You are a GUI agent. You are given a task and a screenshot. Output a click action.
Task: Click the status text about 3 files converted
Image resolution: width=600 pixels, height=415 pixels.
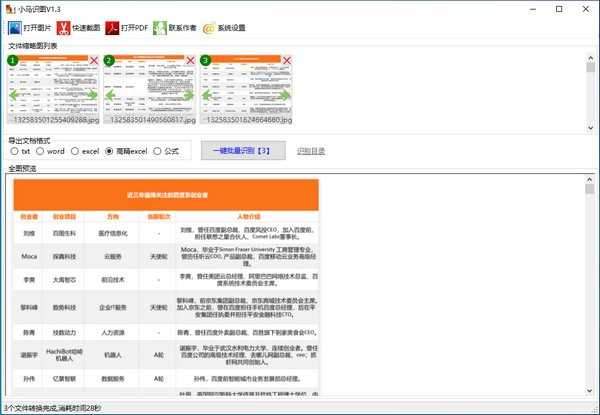pos(52,408)
